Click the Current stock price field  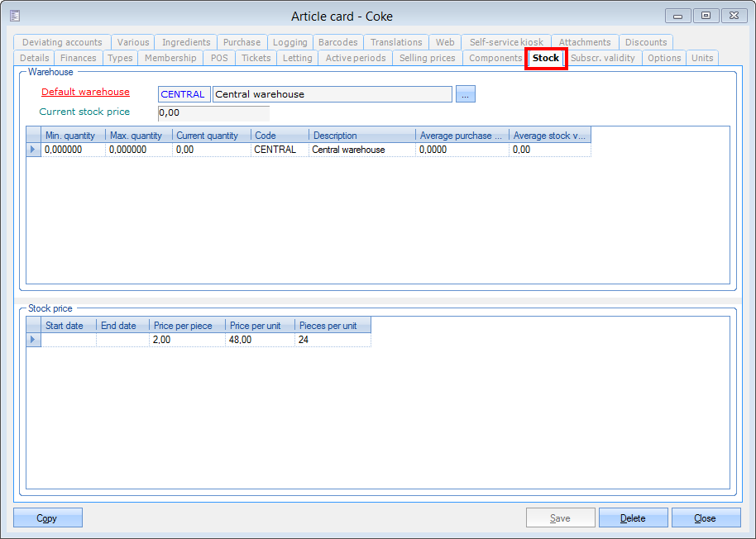[213, 113]
